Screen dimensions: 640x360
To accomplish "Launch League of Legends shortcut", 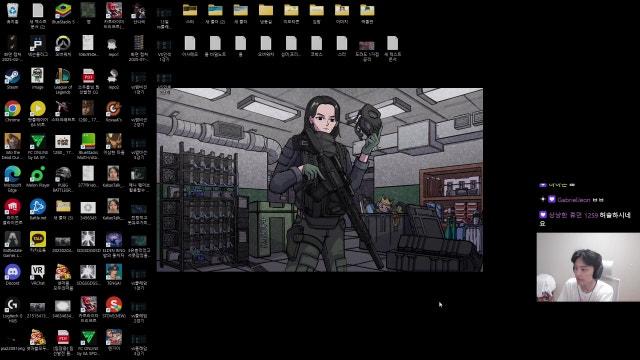I will click(63, 81).
